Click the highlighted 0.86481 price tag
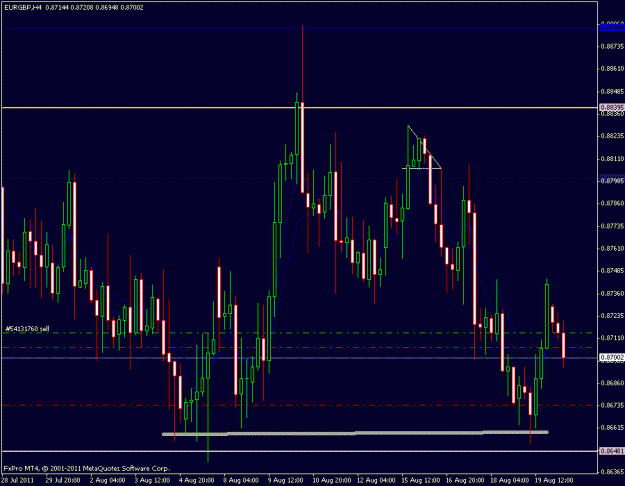This screenshot has width=625, height=486. point(612,451)
